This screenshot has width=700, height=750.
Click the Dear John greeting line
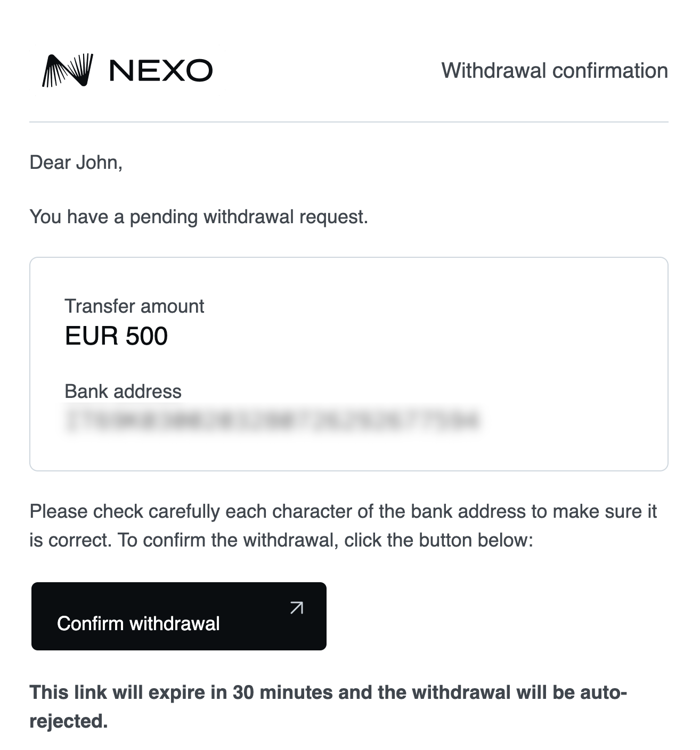[x=75, y=162]
